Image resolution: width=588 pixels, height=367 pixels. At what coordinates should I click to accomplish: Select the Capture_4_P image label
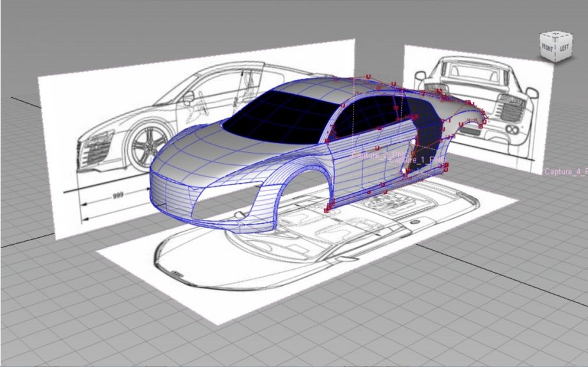565,171
